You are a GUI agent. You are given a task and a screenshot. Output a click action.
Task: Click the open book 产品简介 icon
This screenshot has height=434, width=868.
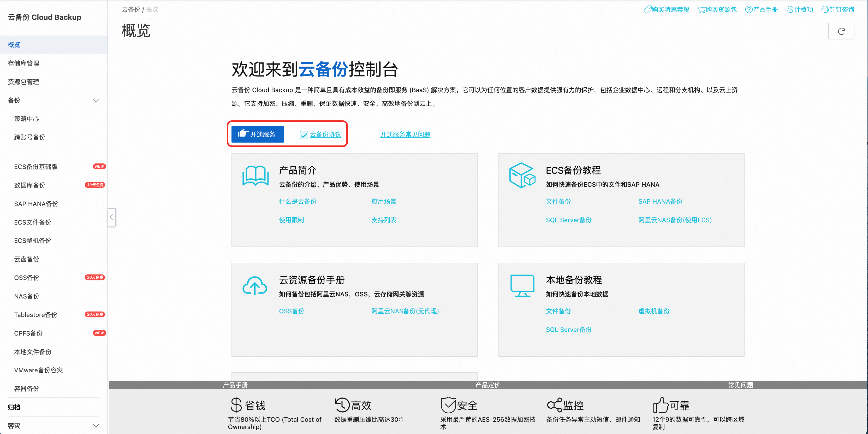(x=255, y=175)
